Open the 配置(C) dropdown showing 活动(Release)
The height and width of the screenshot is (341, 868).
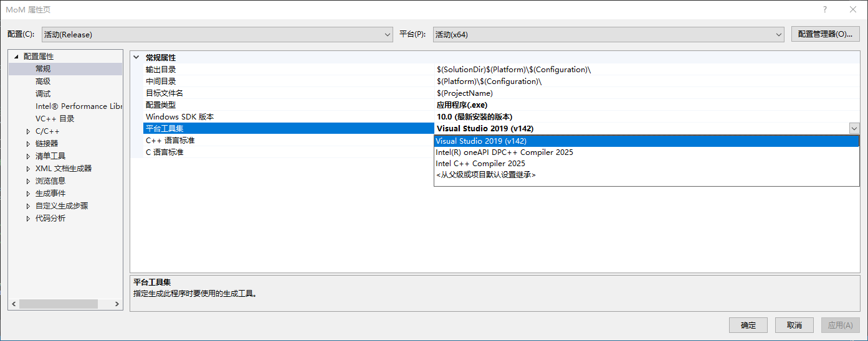[217, 35]
